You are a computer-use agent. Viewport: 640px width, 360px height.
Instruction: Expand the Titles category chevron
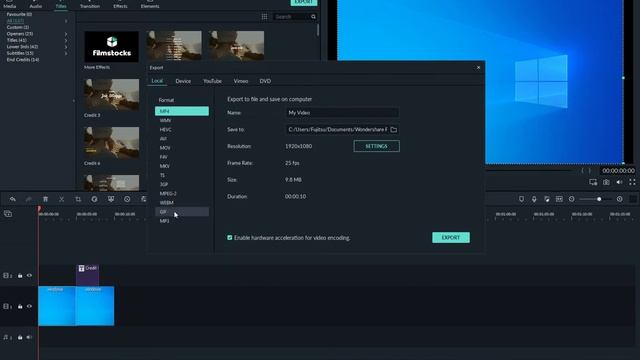click(66, 40)
